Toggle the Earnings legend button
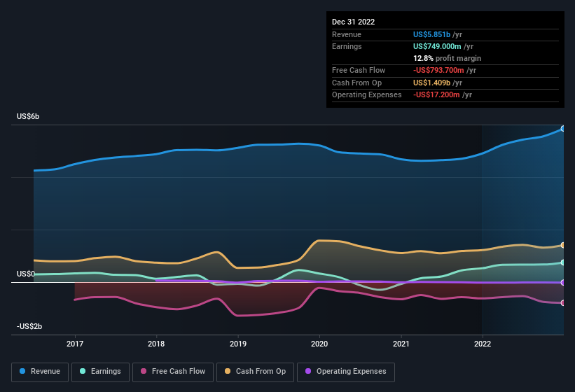Viewport: 575px width, 392px height. [x=100, y=372]
